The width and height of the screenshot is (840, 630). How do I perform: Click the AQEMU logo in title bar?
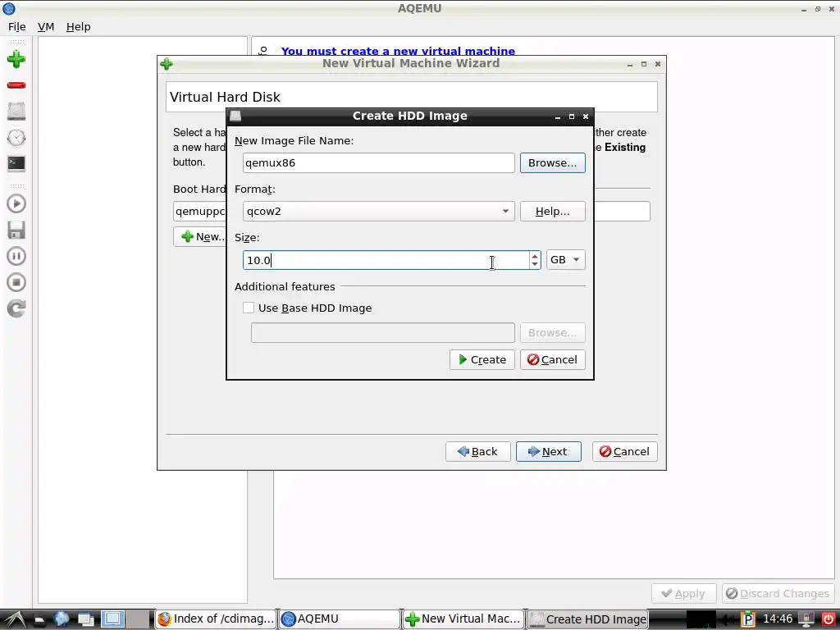pos(8,8)
